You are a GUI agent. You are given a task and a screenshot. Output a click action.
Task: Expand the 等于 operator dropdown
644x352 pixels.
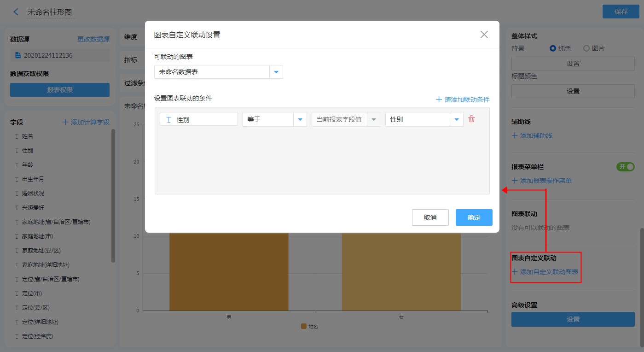click(300, 119)
